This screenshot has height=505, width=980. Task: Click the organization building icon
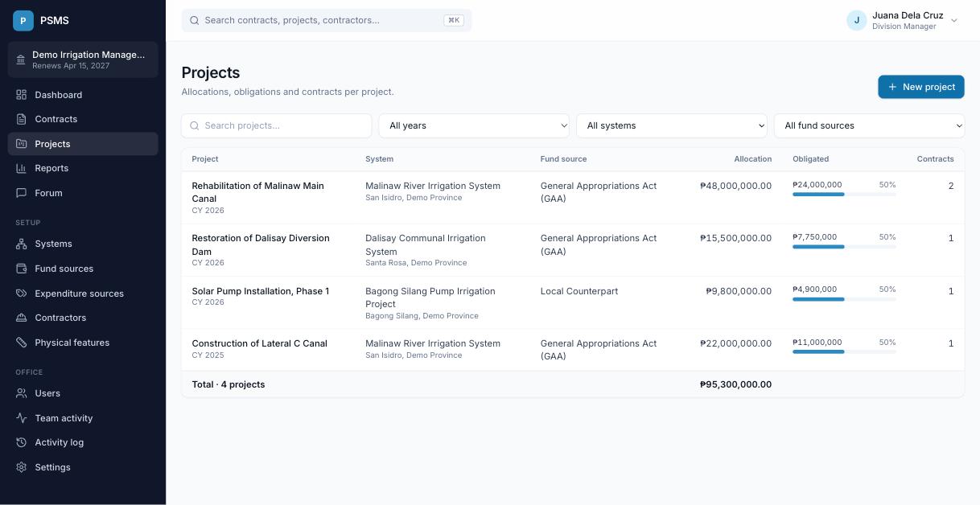[21, 60]
